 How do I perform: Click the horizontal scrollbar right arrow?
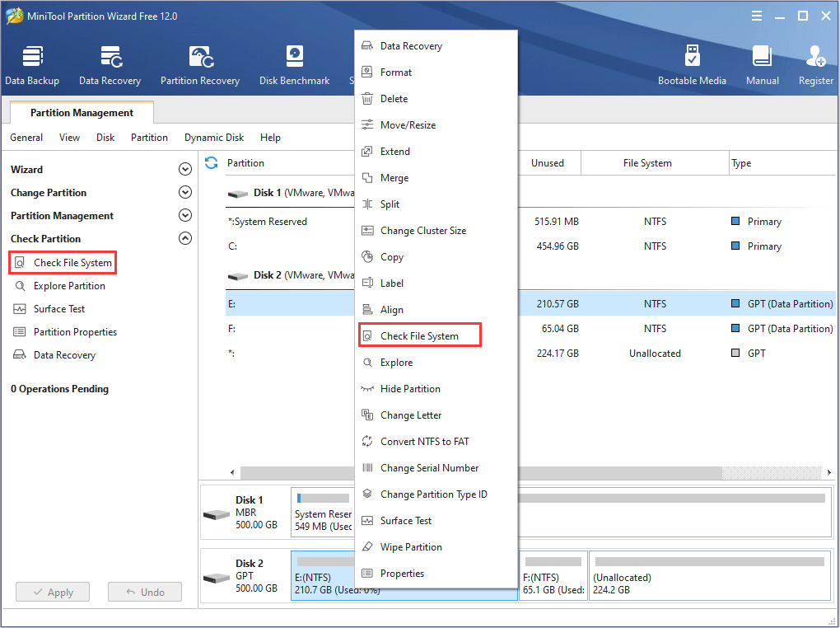[x=828, y=472]
